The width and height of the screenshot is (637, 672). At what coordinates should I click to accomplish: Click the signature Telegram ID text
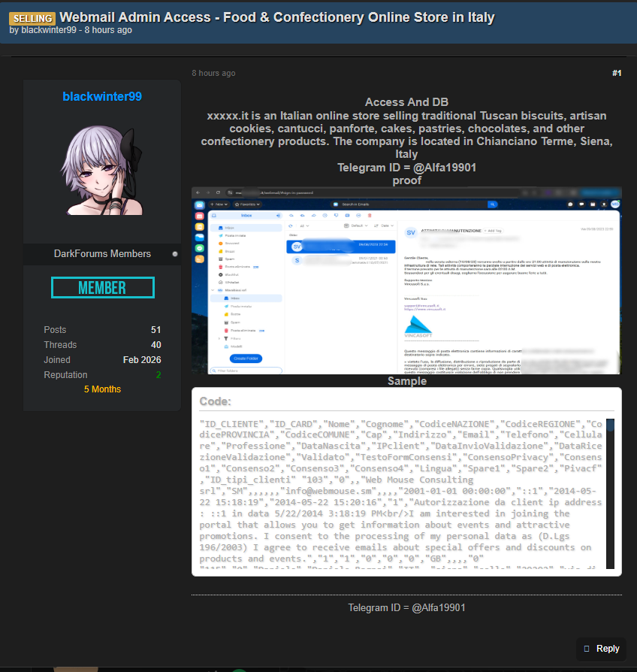point(406,607)
